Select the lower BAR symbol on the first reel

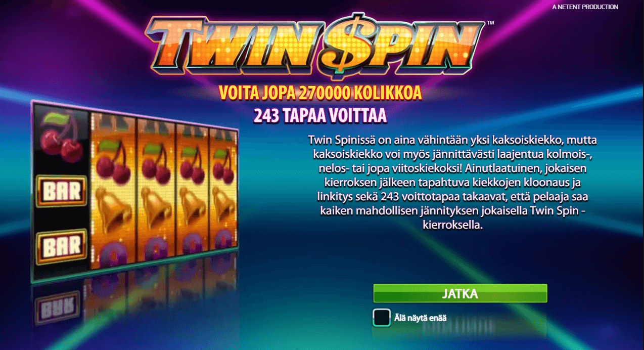tap(62, 246)
